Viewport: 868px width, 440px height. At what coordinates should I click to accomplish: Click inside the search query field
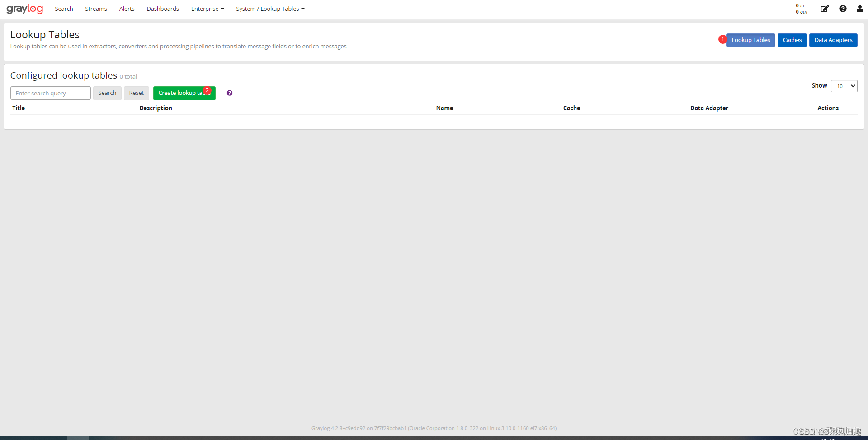(50, 93)
